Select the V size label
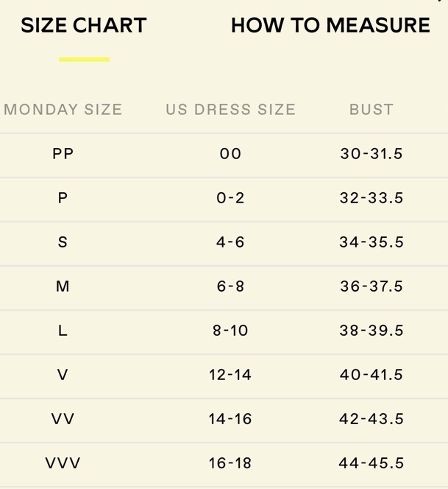The height and width of the screenshot is (489, 448). pos(63,375)
